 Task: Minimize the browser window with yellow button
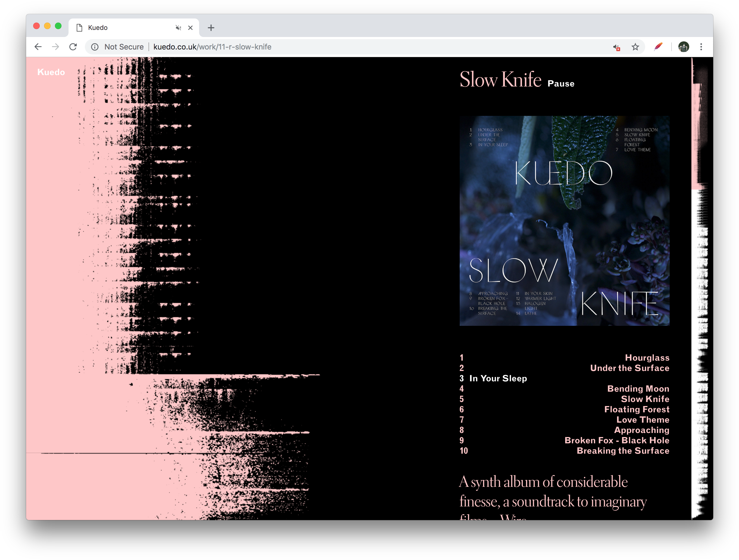(x=47, y=26)
